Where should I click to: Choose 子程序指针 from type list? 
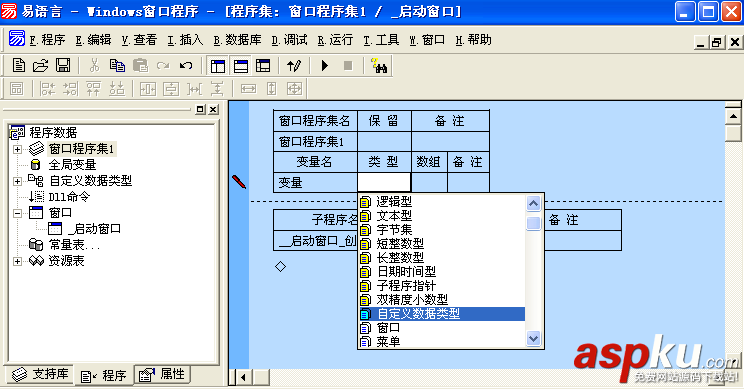pos(406,286)
